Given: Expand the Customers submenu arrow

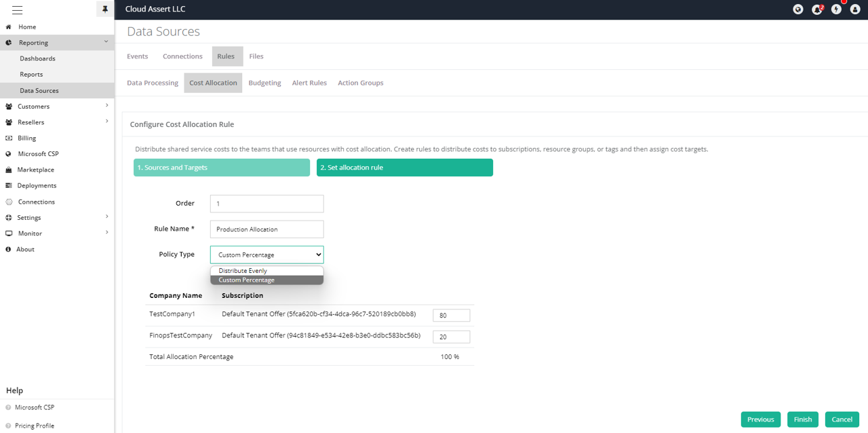Looking at the screenshot, I should click(106, 106).
